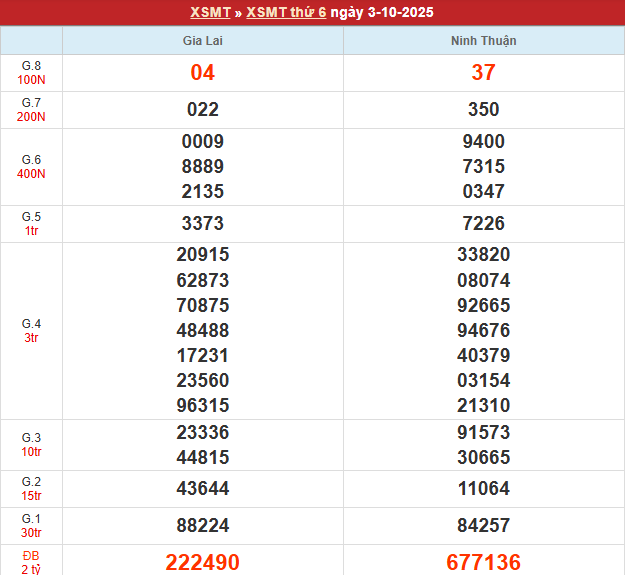Click the G.7 number 350
Image resolution: width=625 pixels, height=575 pixels.
click(x=484, y=110)
